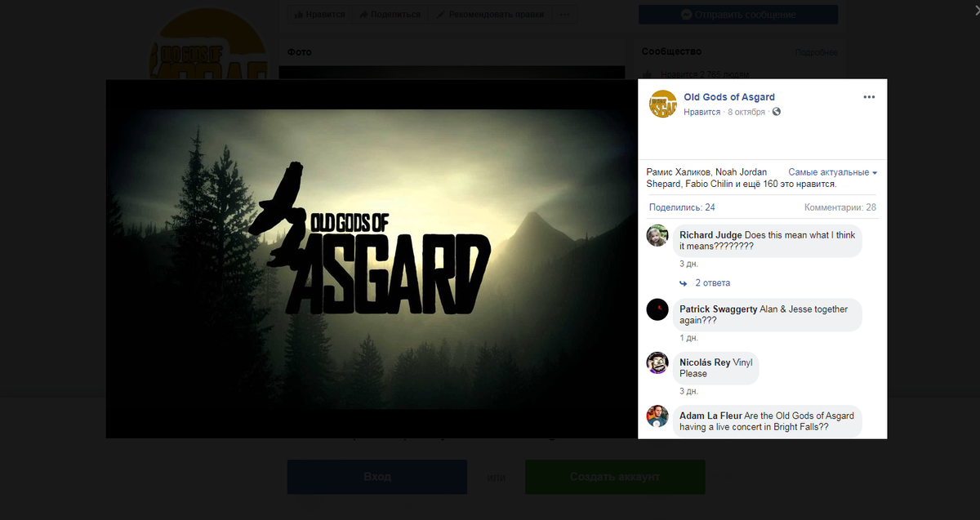The image size is (980, 520).
Task: Open Richard Judge's name in comment
Action: click(710, 235)
